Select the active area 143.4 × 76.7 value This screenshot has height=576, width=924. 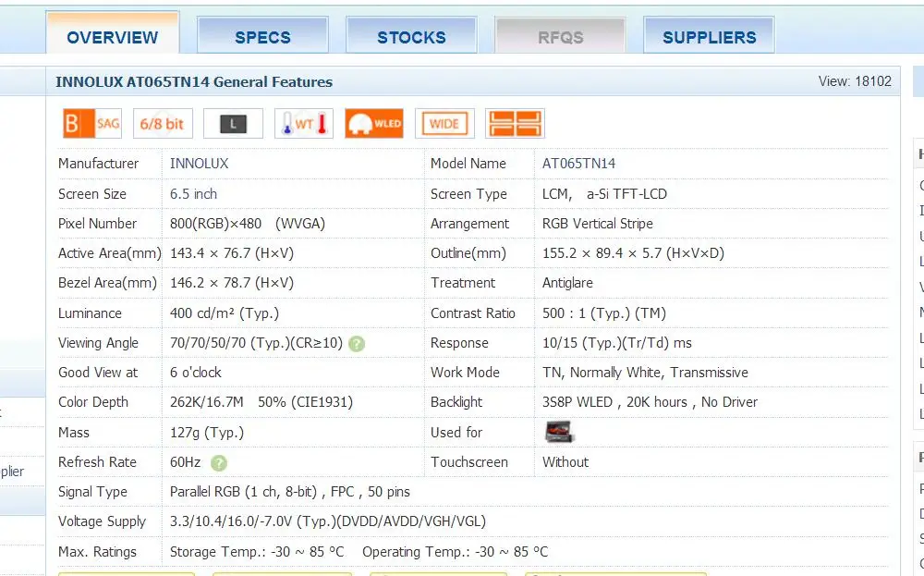(232, 253)
